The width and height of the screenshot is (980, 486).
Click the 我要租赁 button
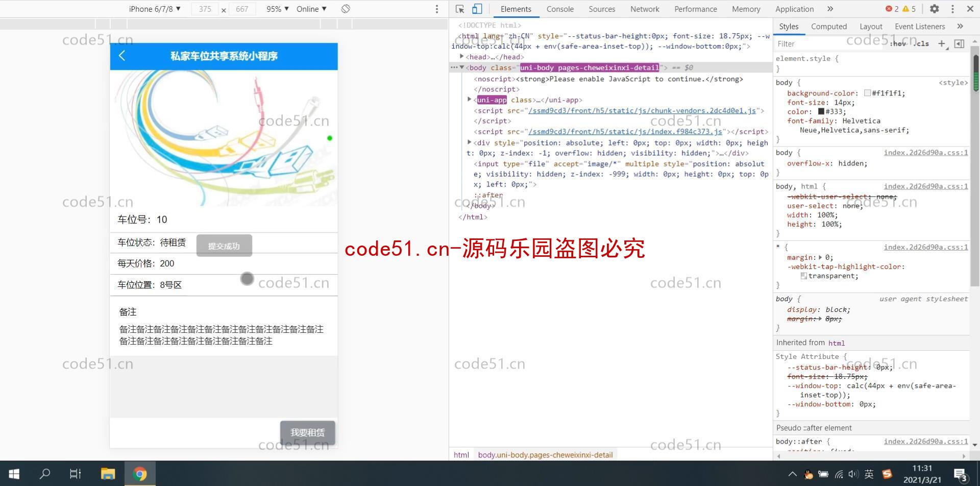tap(307, 432)
